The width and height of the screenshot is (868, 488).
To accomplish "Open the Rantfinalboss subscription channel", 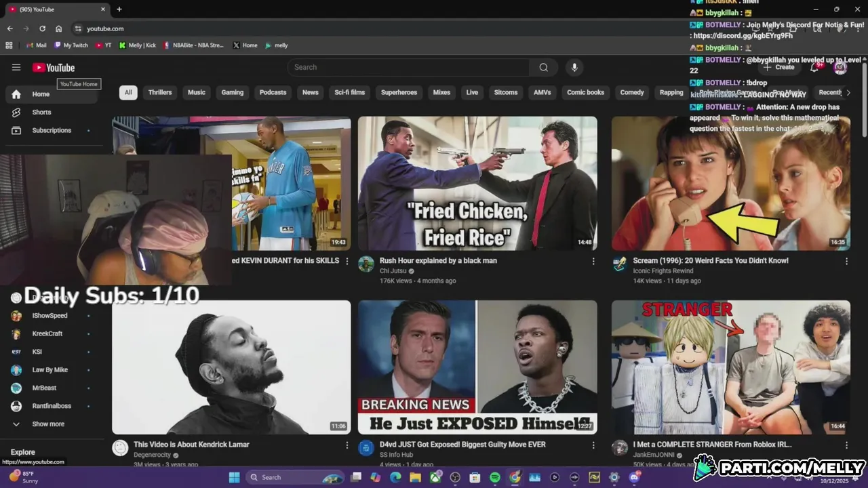I will (51, 406).
